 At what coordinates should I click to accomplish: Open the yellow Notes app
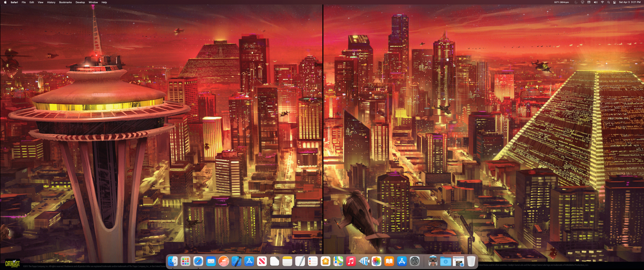(287, 261)
